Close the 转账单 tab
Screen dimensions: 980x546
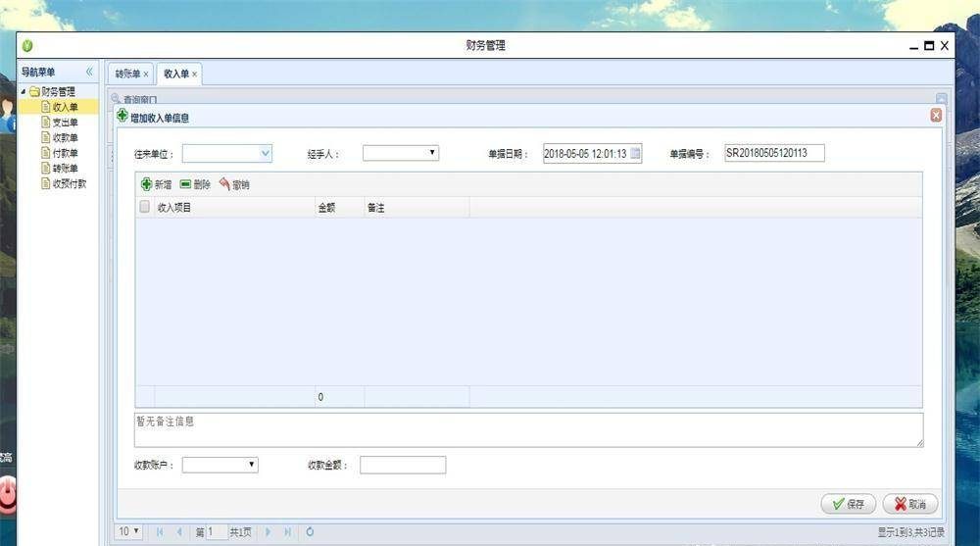146,74
